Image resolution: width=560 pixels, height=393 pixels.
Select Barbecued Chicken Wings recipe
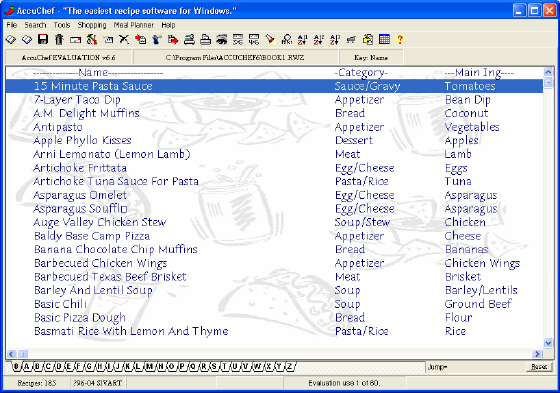click(x=274, y=263)
